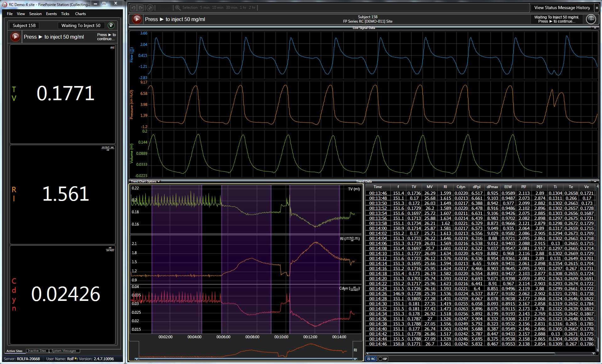
Task: Click the clock icon in status header
Action: (591, 19)
